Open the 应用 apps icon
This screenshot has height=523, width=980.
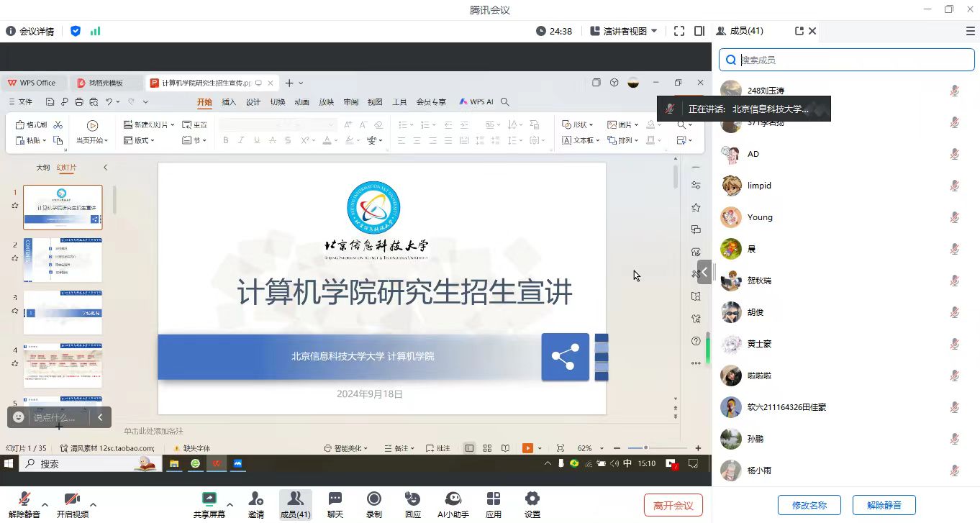493,499
